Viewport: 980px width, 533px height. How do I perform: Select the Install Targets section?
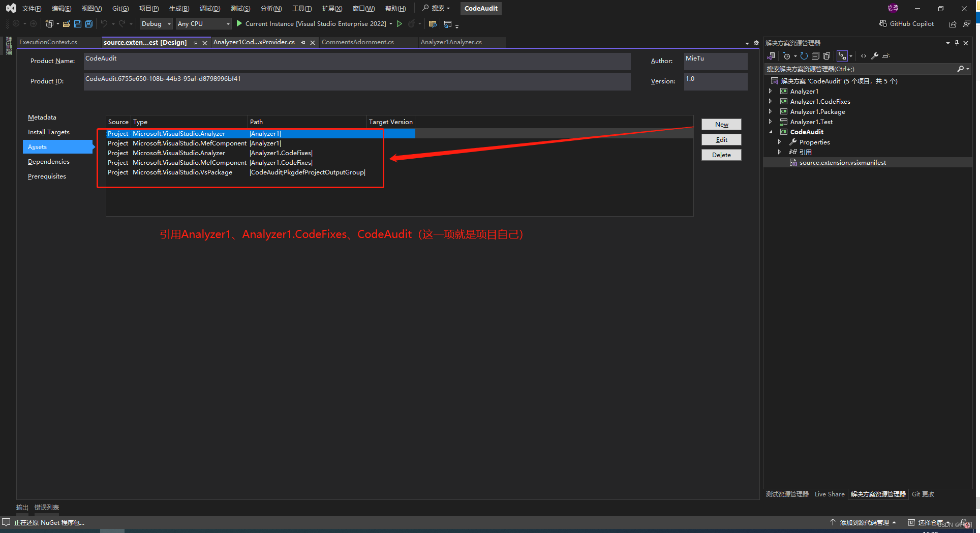click(49, 132)
